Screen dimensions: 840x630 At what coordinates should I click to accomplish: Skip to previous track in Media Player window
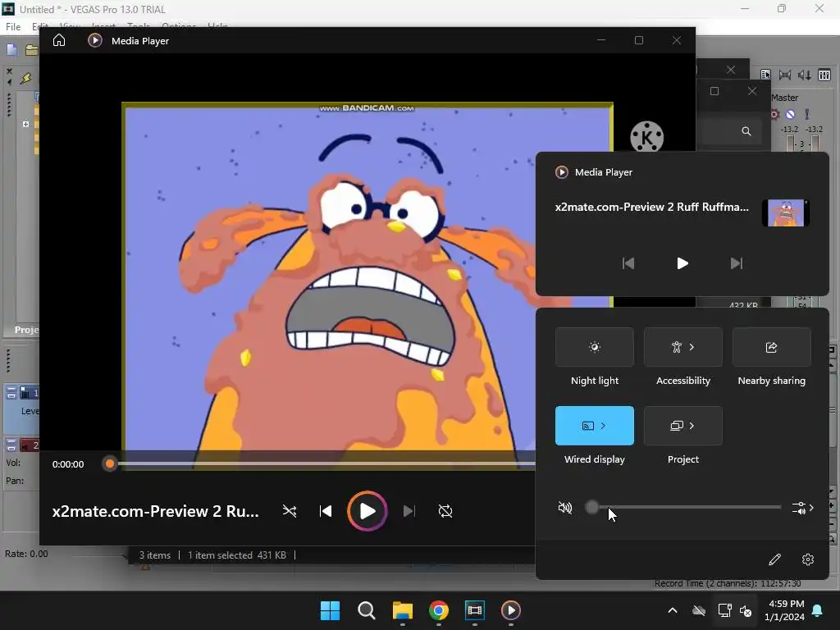click(x=326, y=511)
